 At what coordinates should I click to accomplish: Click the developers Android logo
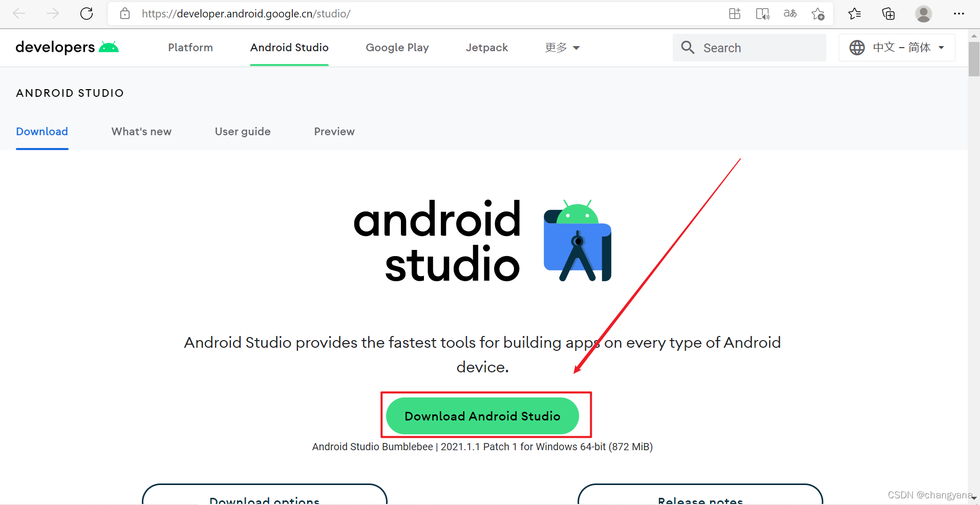coord(67,47)
